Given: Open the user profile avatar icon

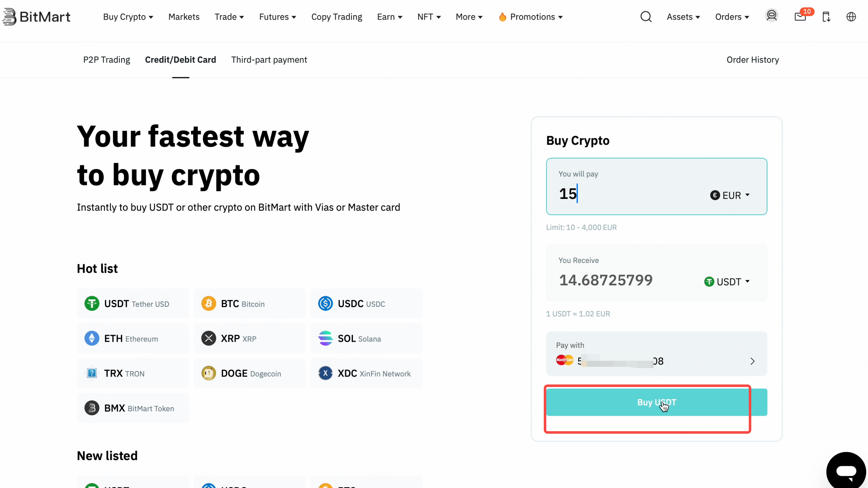Looking at the screenshot, I should coord(771,16).
